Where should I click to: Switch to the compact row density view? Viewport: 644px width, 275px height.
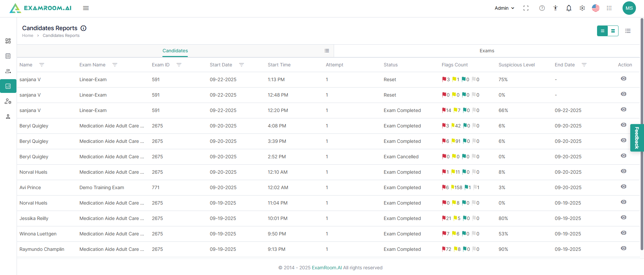(602, 31)
